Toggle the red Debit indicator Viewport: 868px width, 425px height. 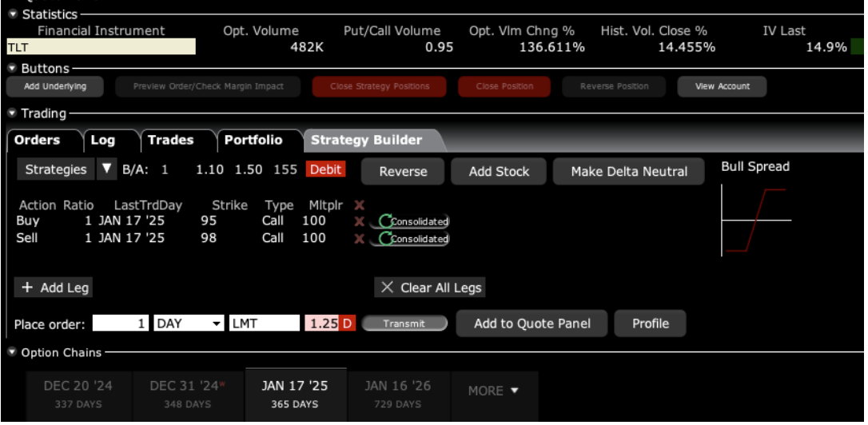pos(325,169)
